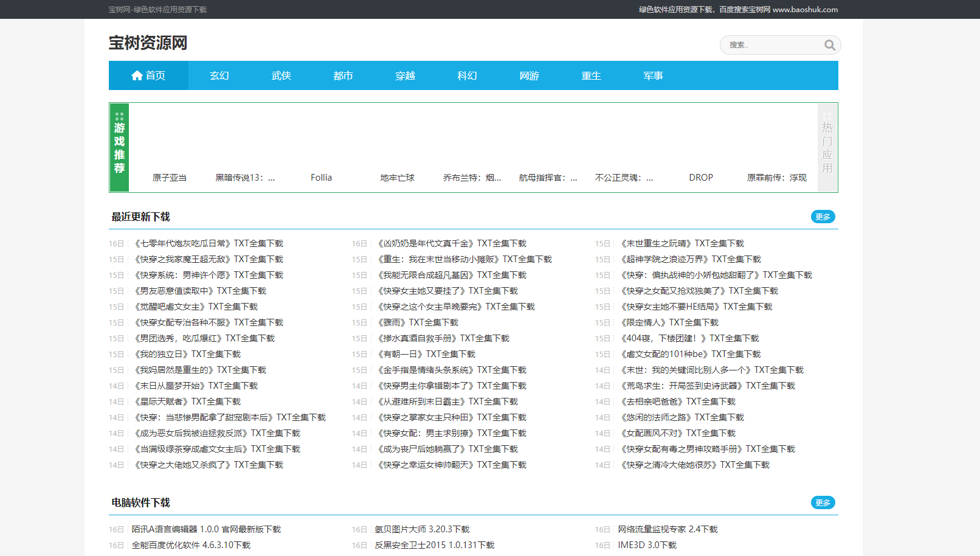Open 《男团选秀，吃瓜爆红》 link
The height and width of the screenshot is (556, 980).
pyautogui.click(x=203, y=338)
